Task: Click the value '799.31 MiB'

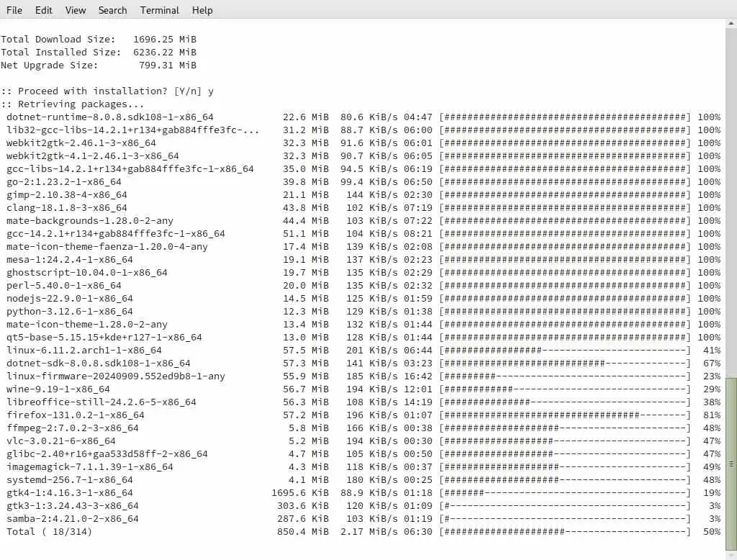Action: pyautogui.click(x=167, y=65)
